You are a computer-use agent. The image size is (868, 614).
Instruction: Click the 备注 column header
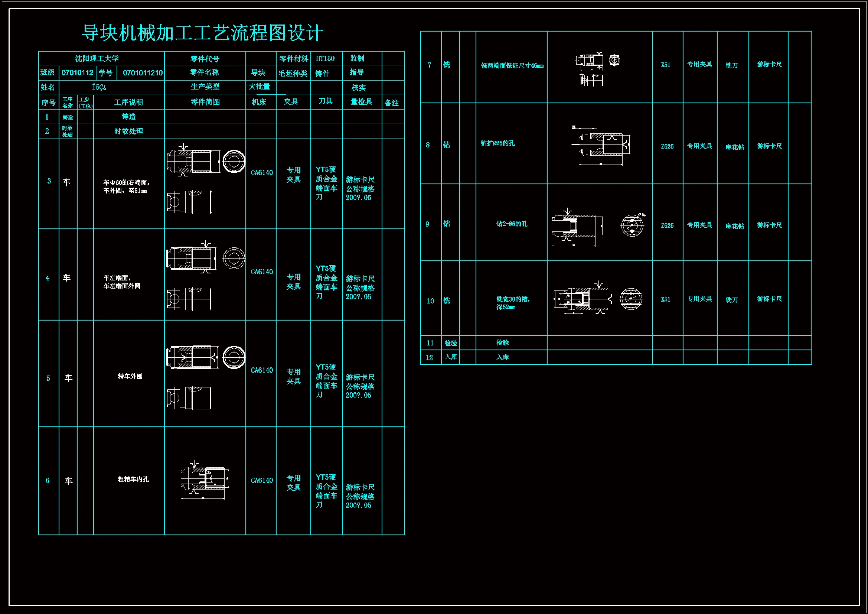(x=392, y=103)
